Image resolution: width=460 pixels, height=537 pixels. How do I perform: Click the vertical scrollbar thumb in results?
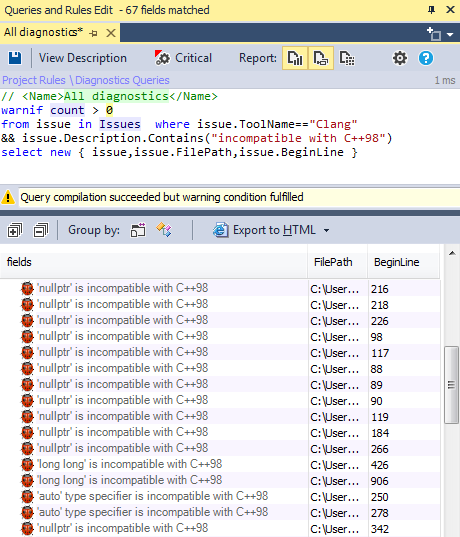coord(451,385)
